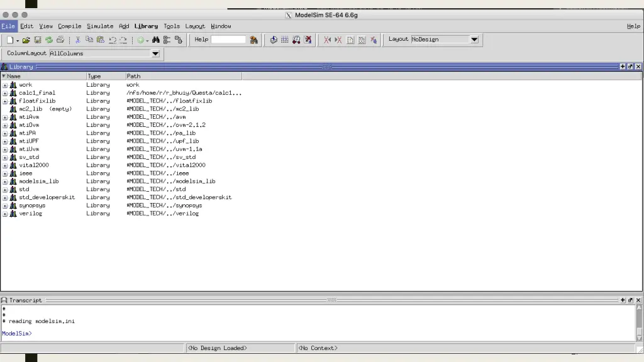Click the New file toolbar icon
The height and width of the screenshot is (362, 644).
point(10,40)
